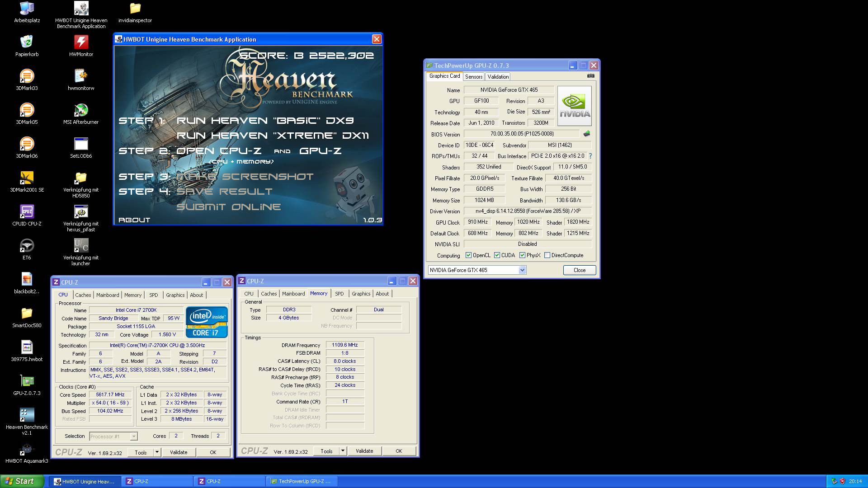Click Submit Online in Heaven application
868x488 pixels.
click(x=228, y=207)
